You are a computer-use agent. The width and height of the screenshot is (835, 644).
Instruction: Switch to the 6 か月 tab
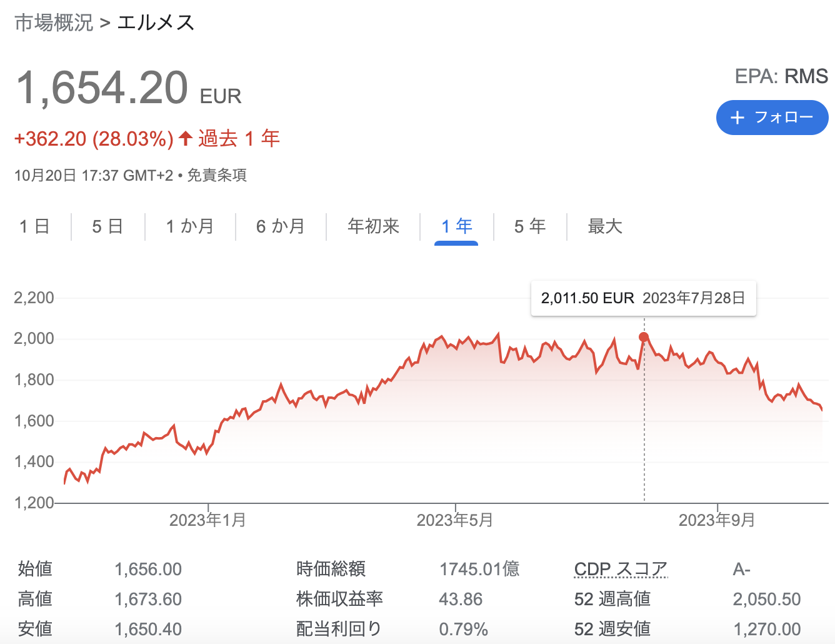pyautogui.click(x=281, y=226)
